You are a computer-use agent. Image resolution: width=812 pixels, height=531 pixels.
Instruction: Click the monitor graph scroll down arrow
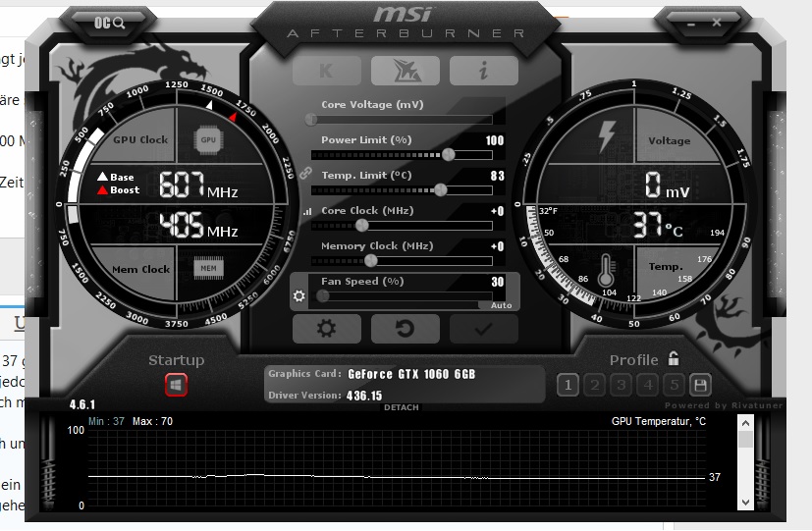[745, 502]
